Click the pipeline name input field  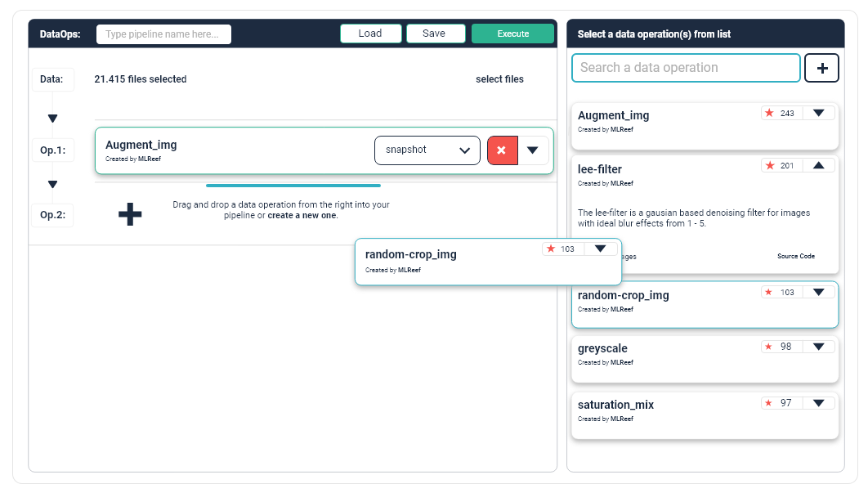tap(162, 34)
